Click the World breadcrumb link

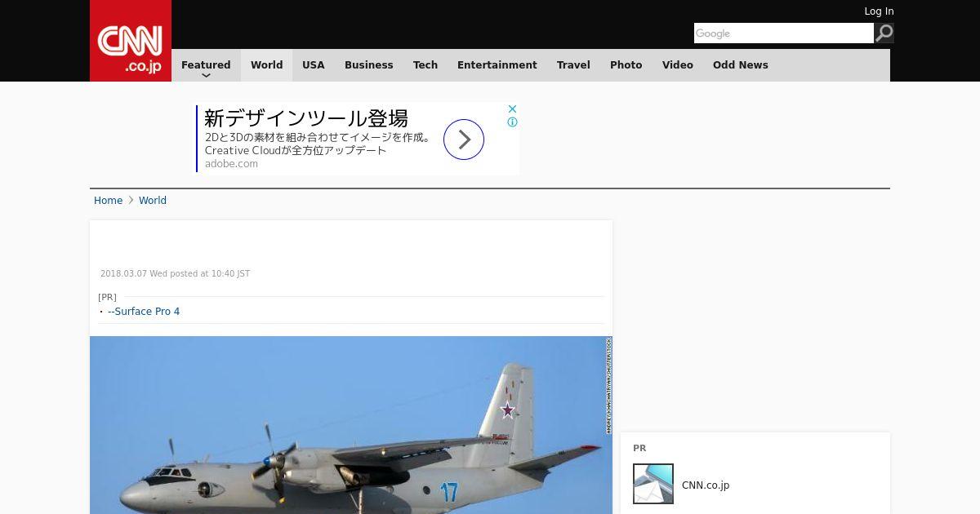[x=153, y=201]
